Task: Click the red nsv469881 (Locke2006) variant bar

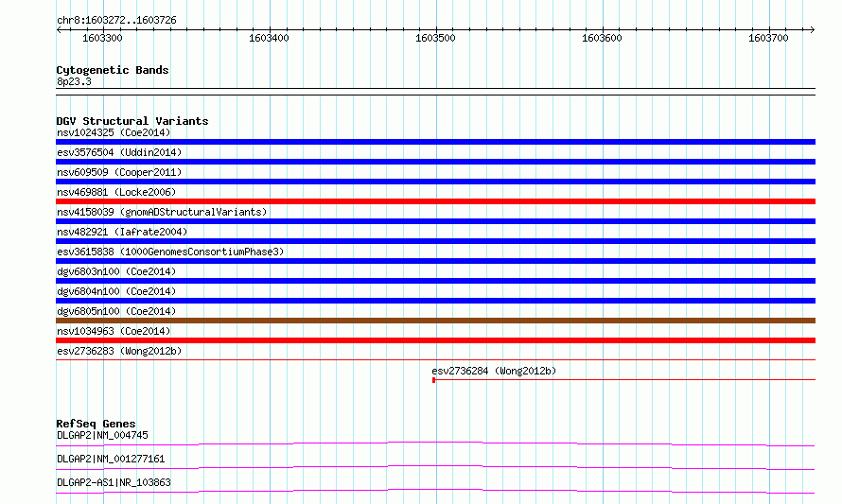Action: 435,201
